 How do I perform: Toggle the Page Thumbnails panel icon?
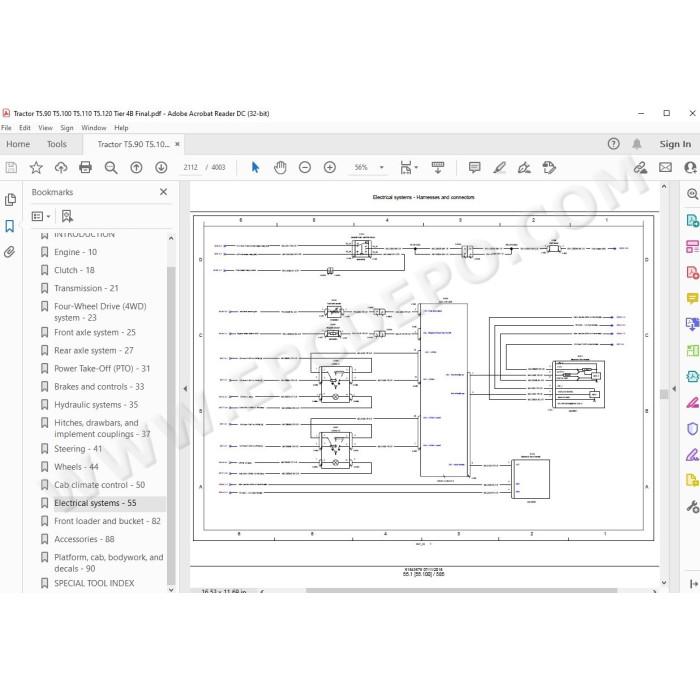10,200
